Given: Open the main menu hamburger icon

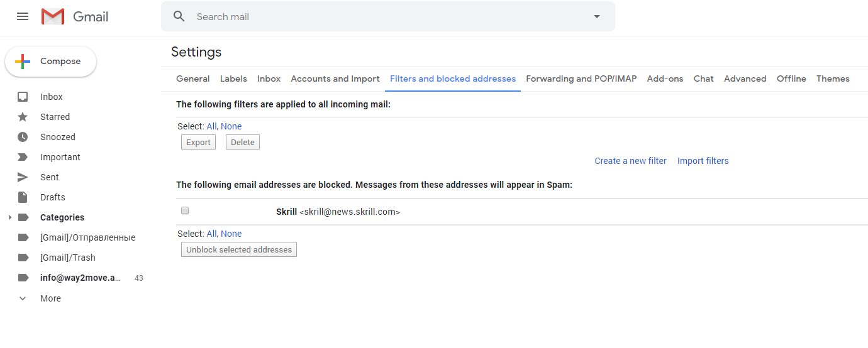Looking at the screenshot, I should 23,16.
